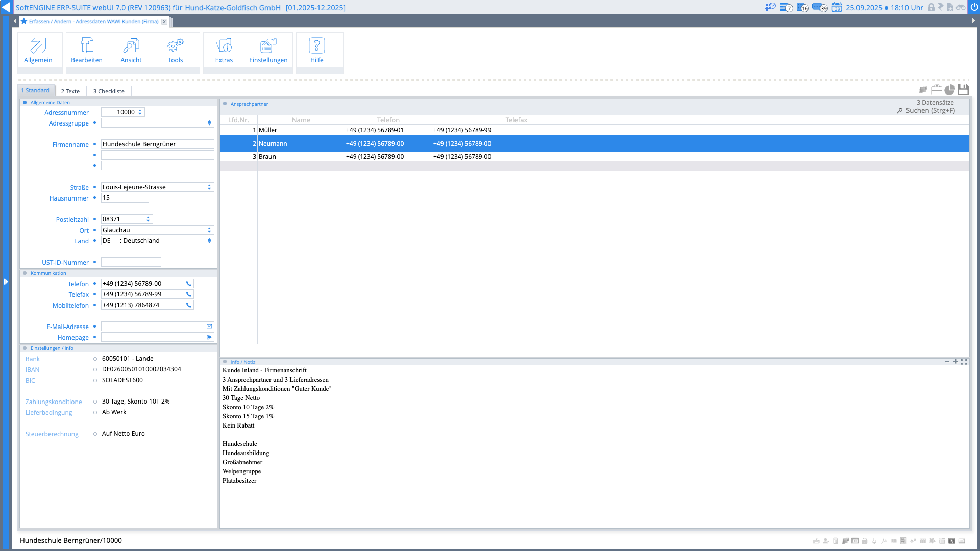Open the Extras ribbon menu
The image size is (980, 551).
click(x=224, y=50)
